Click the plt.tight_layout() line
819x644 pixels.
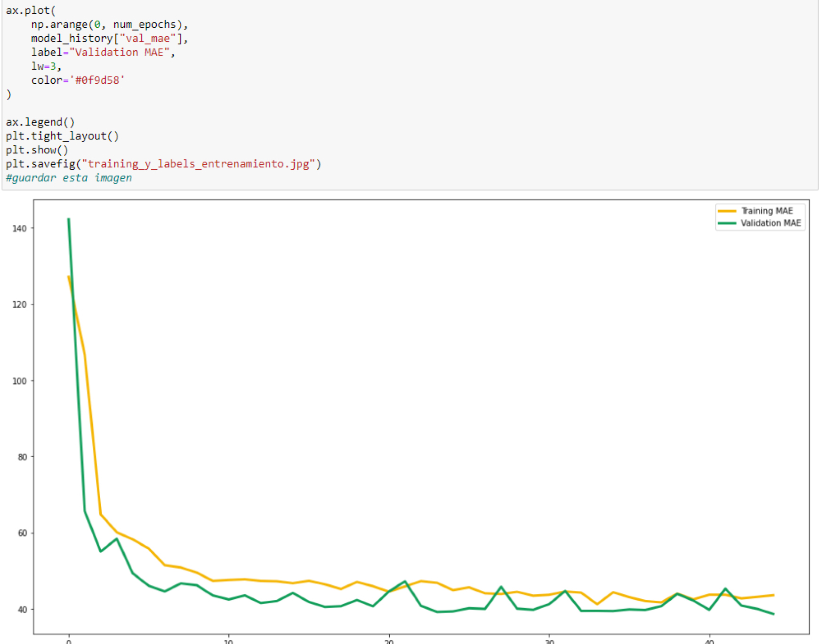click(x=62, y=136)
